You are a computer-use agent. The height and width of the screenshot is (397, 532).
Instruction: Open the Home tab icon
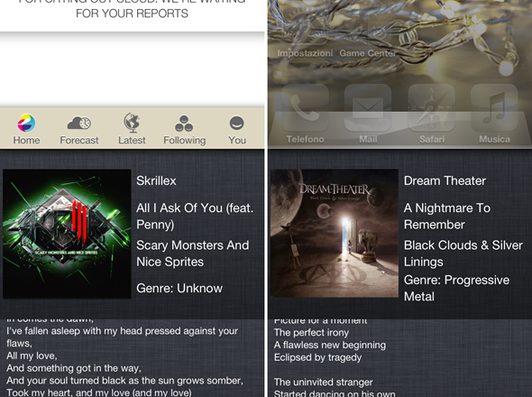click(x=26, y=123)
